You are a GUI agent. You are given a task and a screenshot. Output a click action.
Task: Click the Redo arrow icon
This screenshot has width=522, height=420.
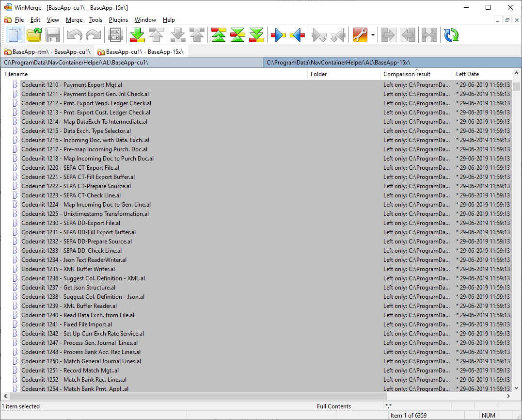click(94, 35)
